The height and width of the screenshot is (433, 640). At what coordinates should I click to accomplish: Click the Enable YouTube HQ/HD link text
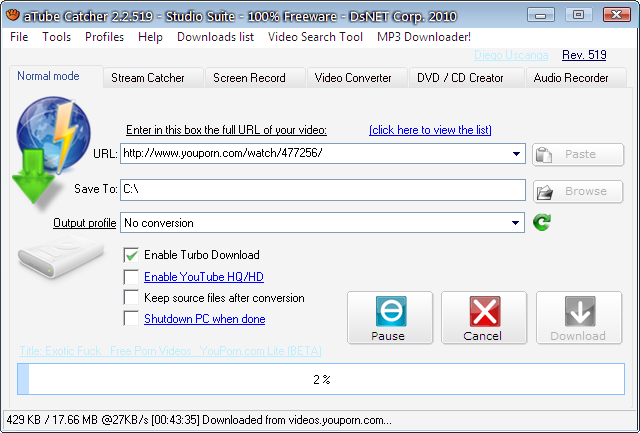click(x=204, y=277)
